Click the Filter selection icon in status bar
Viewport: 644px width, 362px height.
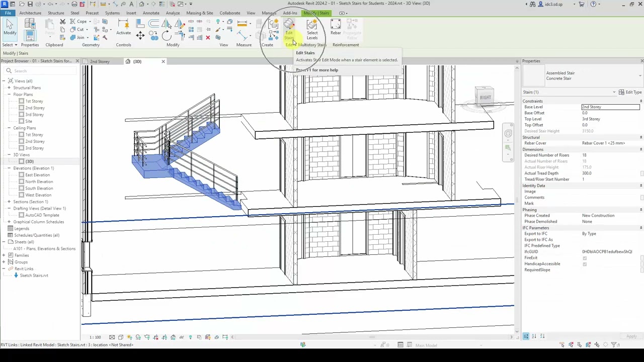tap(614, 345)
